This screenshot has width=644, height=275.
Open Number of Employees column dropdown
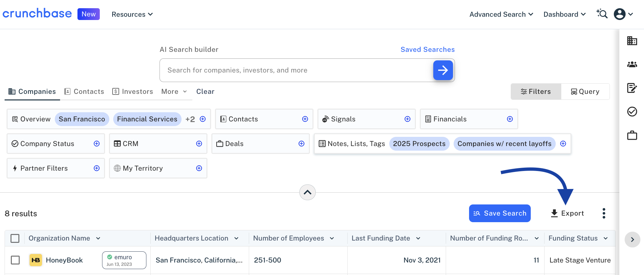pyautogui.click(x=332, y=238)
